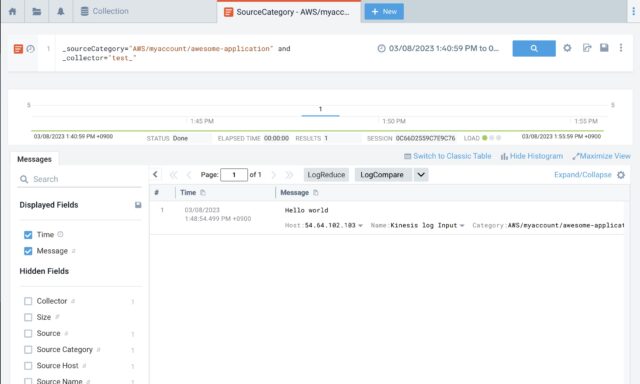Open the search more-options dots
Viewport: 640px width, 384px height.
click(621, 48)
